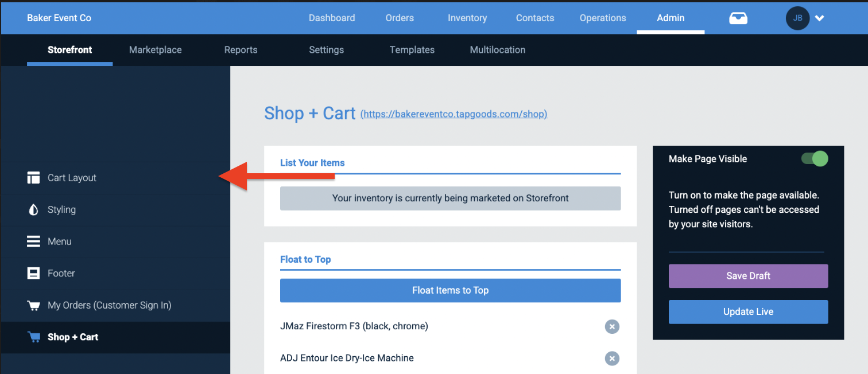This screenshot has height=374, width=868.
Task: Open the Marketplace sub-tab
Action: pos(155,50)
